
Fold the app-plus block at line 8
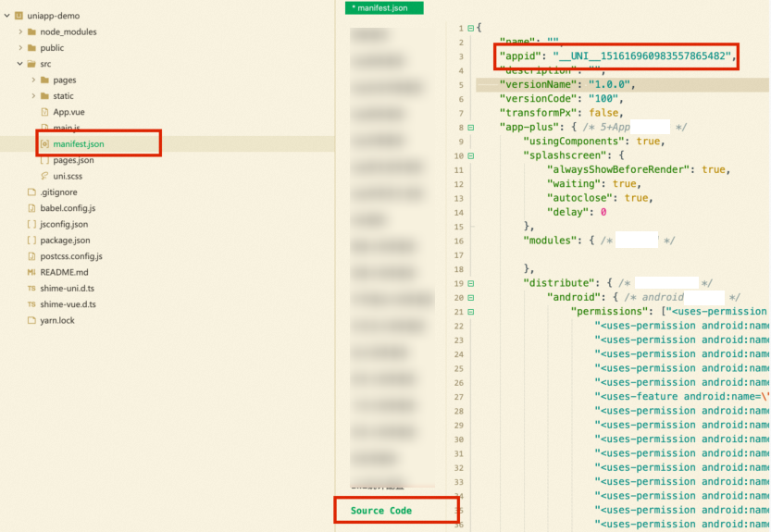pyautogui.click(x=470, y=128)
